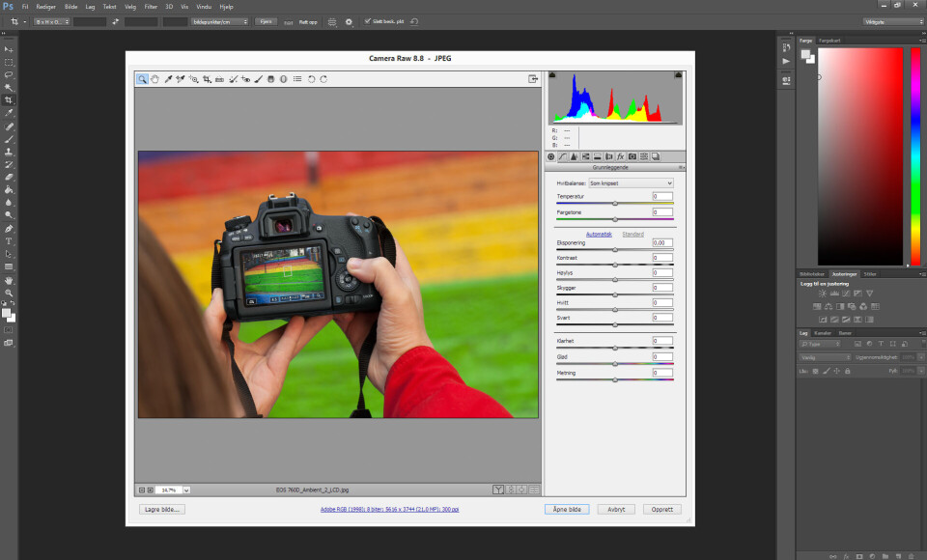Toggle before/after preview Y button

click(498, 490)
